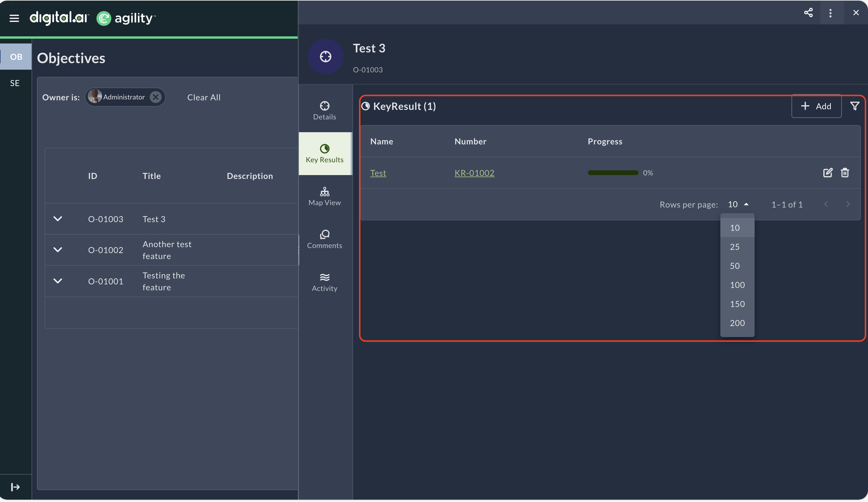The width and height of the screenshot is (868, 502).
Task: Select the O-01003 ID cell
Action: click(x=106, y=219)
